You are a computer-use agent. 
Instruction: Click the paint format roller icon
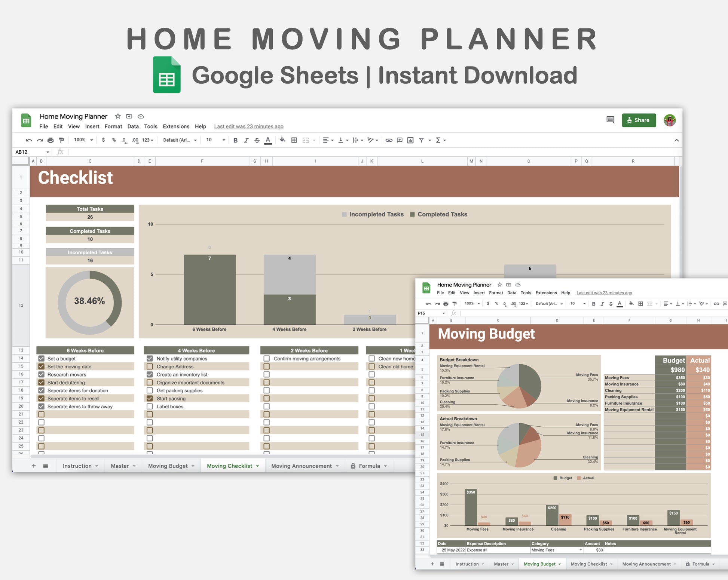(x=61, y=140)
